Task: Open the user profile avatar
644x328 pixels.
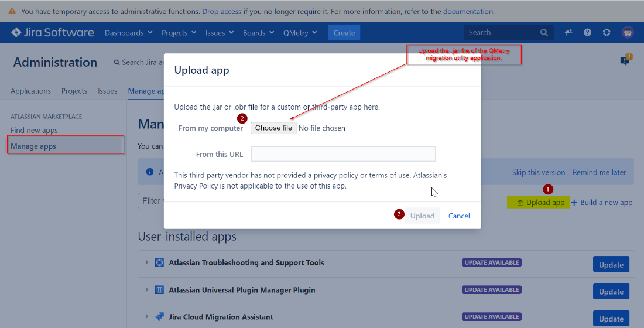Action: click(627, 32)
